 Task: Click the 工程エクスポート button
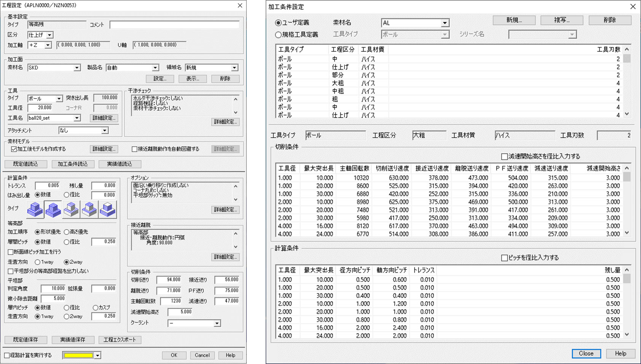click(x=120, y=340)
